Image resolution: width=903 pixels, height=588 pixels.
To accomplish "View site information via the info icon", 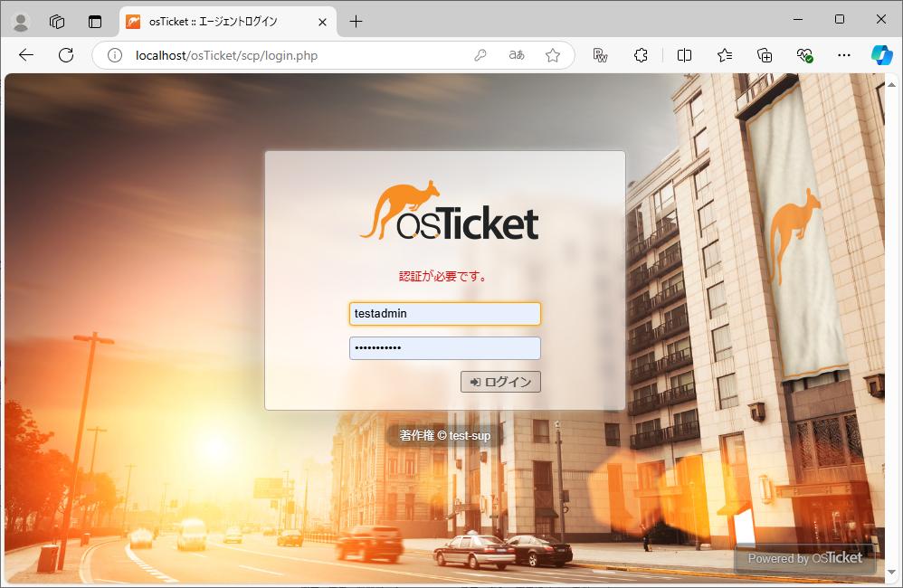I will tap(114, 55).
